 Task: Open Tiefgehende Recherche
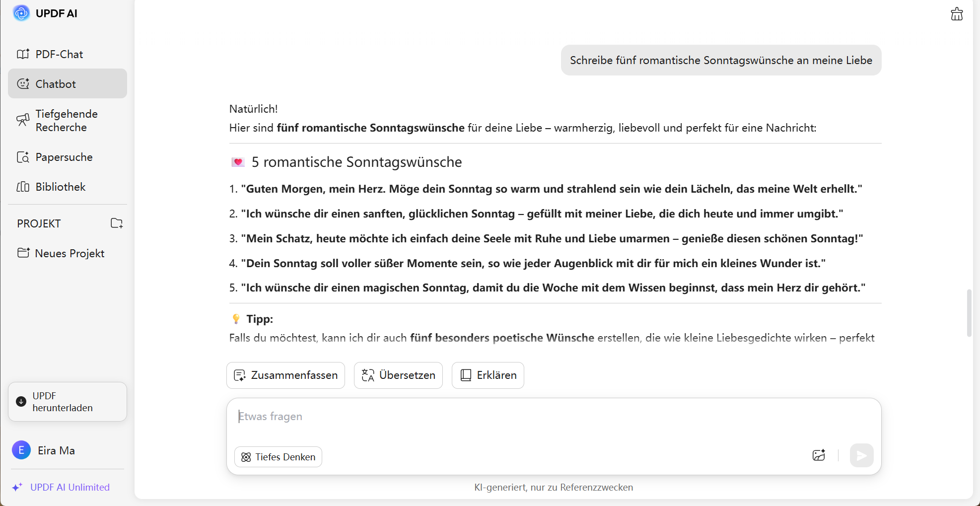67,120
